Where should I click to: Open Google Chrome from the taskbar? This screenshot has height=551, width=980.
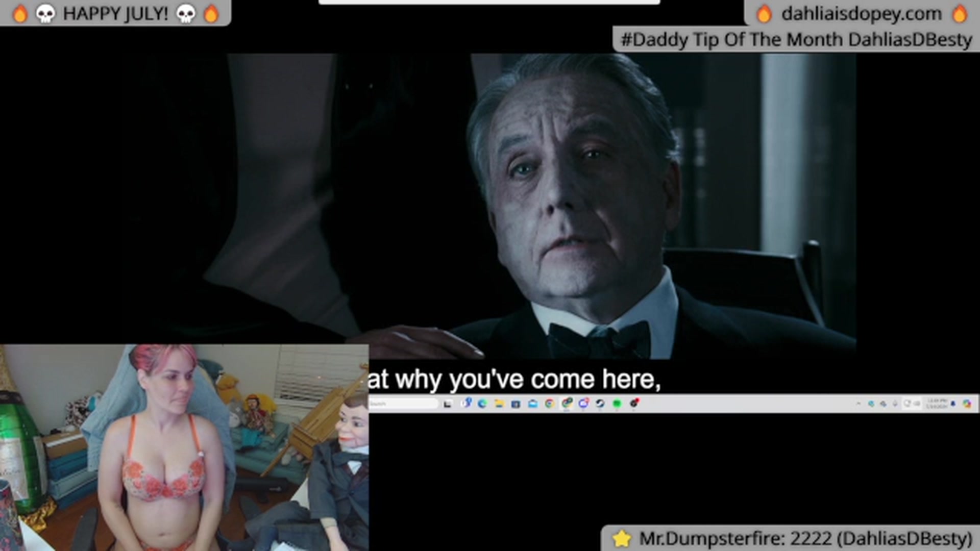[x=549, y=404]
